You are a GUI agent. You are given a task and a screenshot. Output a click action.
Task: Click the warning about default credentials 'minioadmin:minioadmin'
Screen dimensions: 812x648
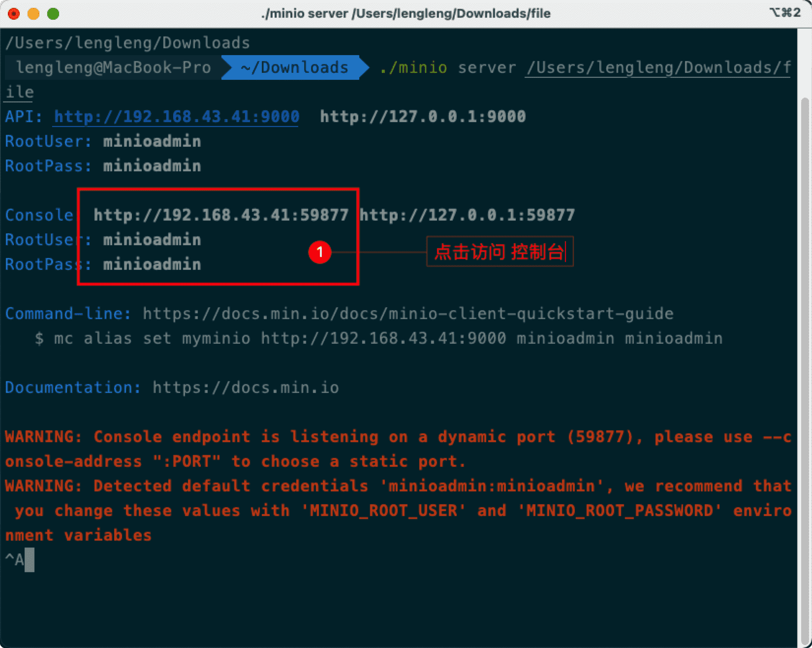[398, 511]
